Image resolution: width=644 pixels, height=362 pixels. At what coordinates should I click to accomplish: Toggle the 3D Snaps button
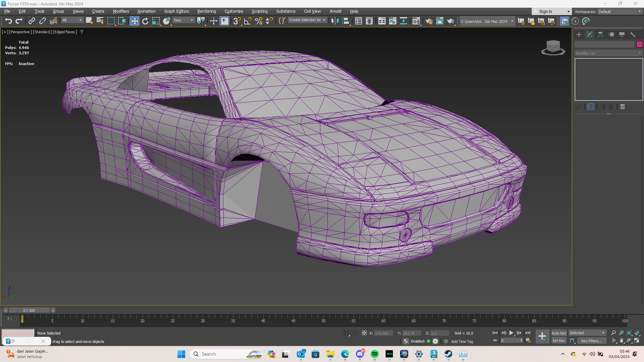tap(237, 21)
